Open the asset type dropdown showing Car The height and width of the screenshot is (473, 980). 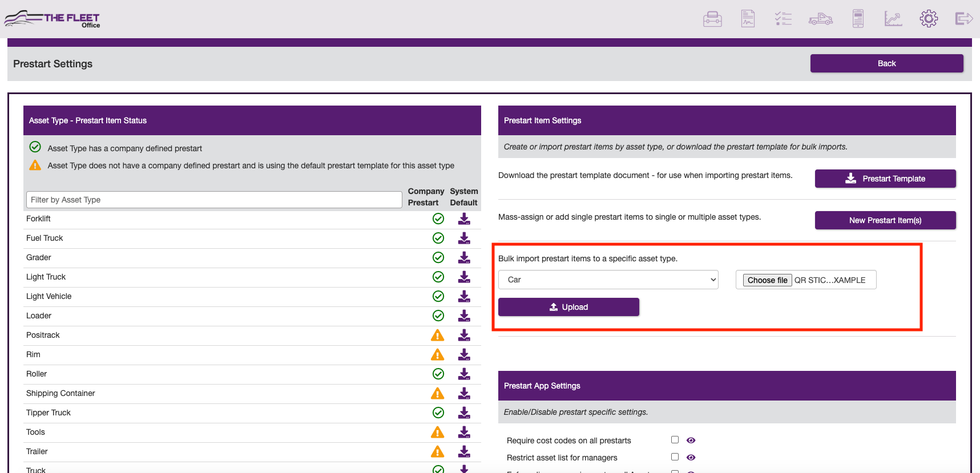point(608,280)
